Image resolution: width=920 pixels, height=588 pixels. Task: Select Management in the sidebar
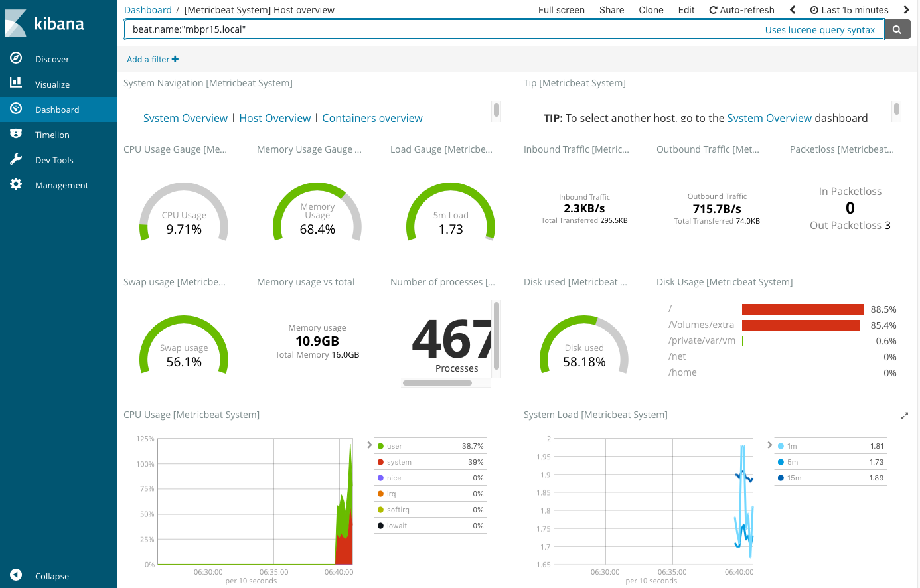tap(62, 185)
